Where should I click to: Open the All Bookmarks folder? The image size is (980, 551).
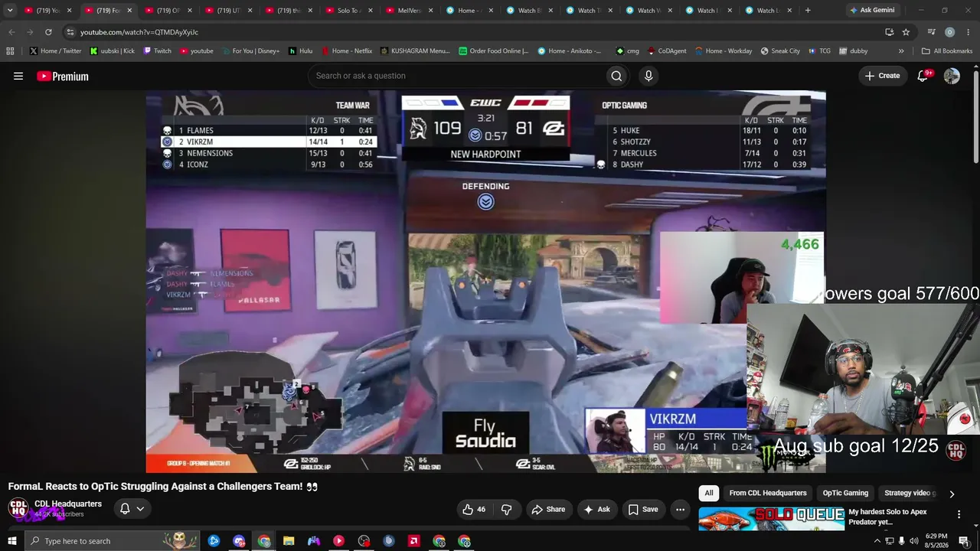(x=947, y=51)
